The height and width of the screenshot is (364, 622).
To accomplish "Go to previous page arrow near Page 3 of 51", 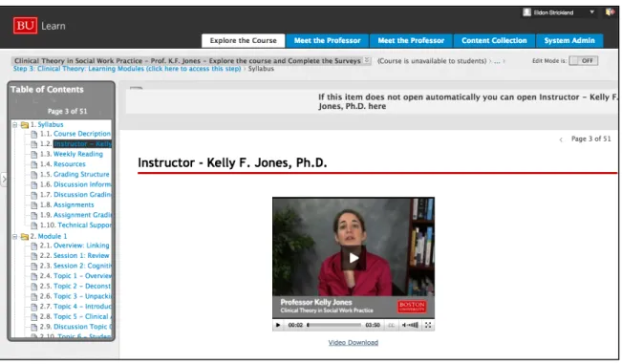I will tap(561, 139).
